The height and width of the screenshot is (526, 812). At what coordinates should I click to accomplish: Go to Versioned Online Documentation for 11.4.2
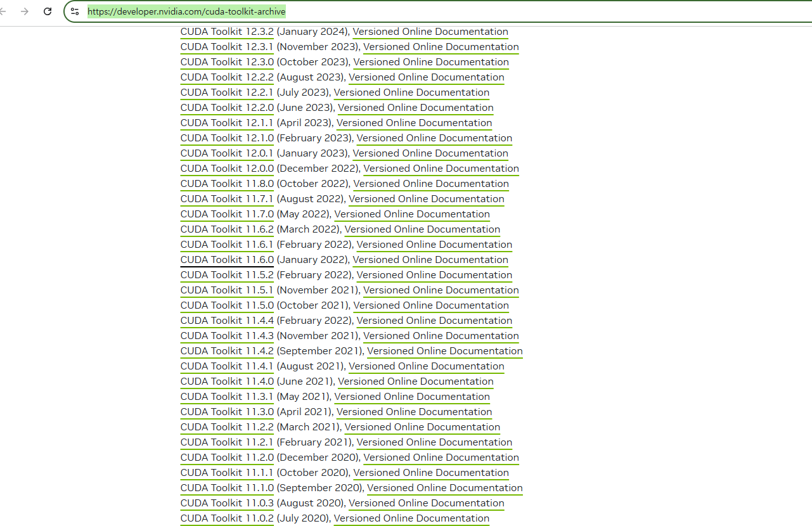pos(445,351)
